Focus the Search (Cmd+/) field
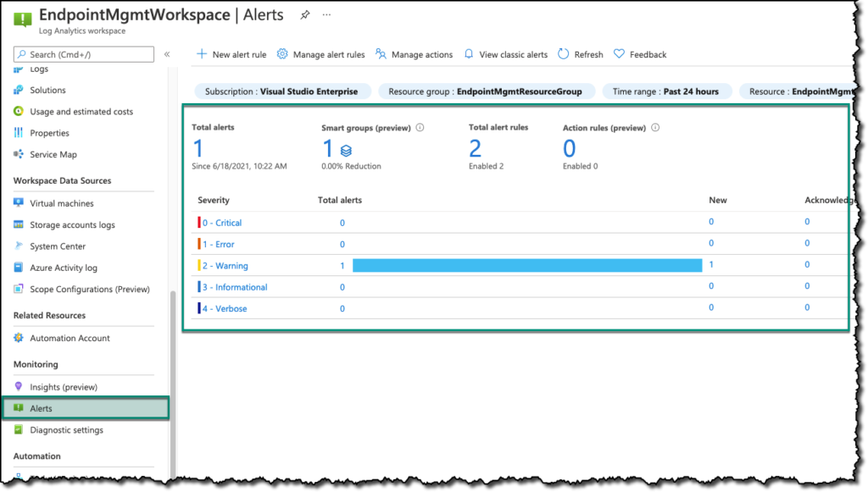 pyautogui.click(x=84, y=54)
